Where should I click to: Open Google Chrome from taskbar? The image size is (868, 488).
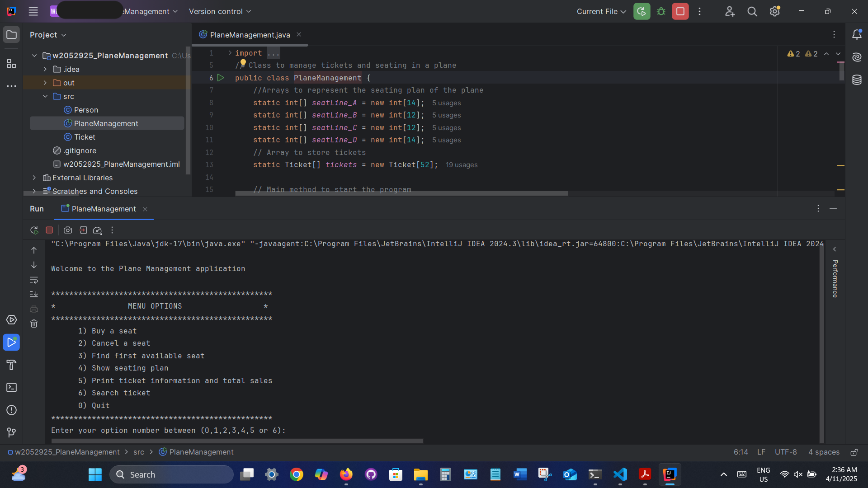[x=296, y=474]
